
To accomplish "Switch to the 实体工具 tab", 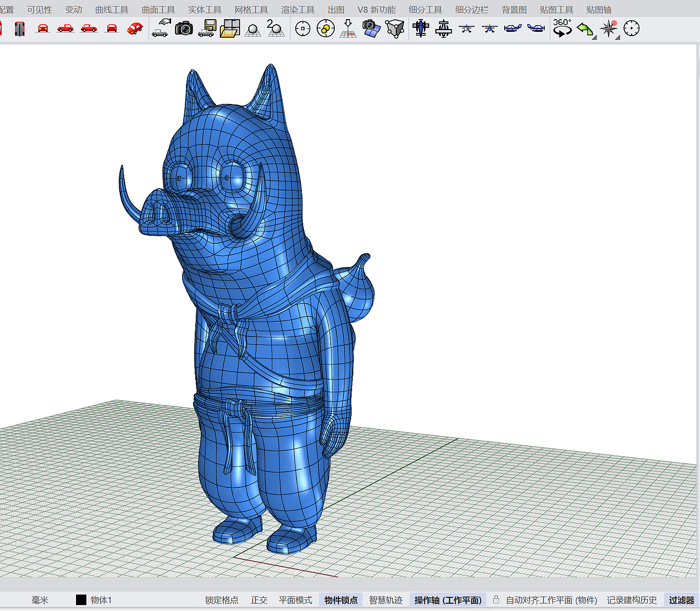I will 205,10.
